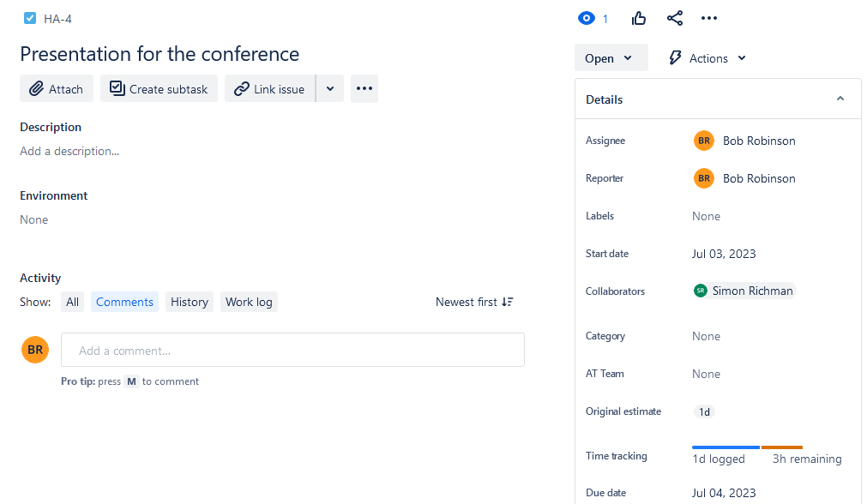Image resolution: width=867 pixels, height=504 pixels.
Task: Open the more actions ellipsis menu
Action: 708,18
